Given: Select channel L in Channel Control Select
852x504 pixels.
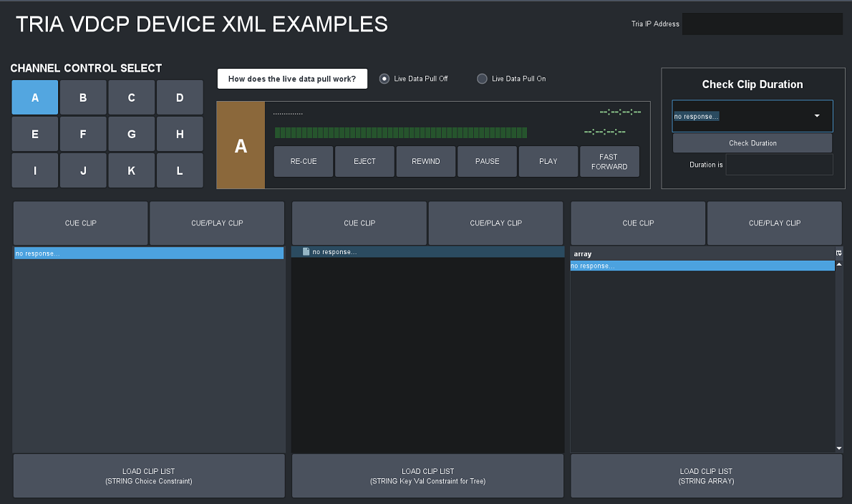Looking at the screenshot, I should point(180,170).
